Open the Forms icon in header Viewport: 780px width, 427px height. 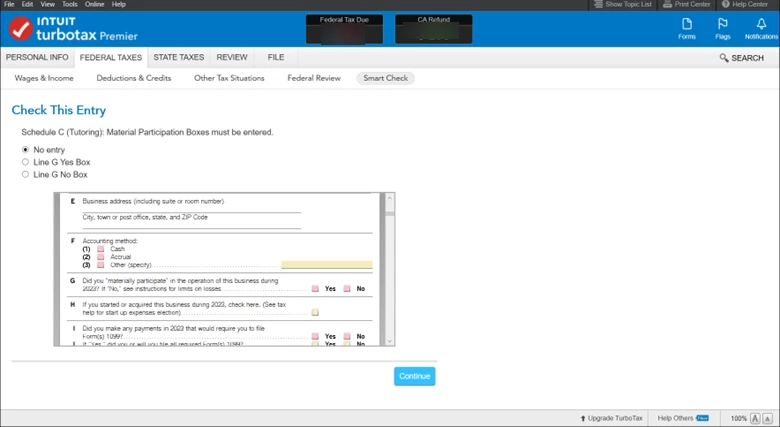coord(687,28)
